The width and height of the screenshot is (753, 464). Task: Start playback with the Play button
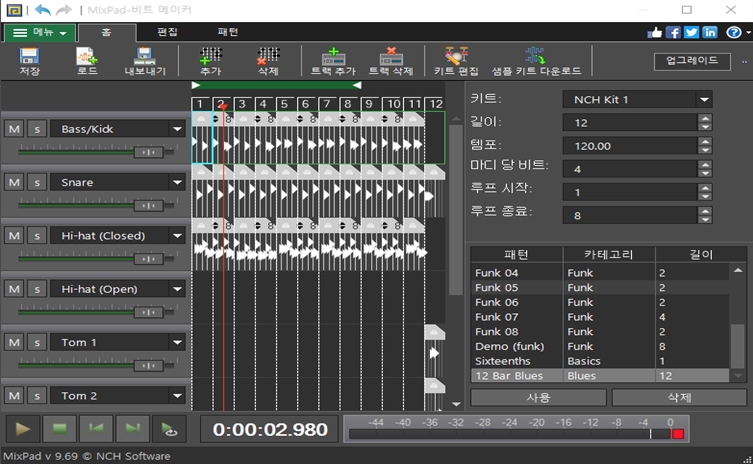(x=22, y=429)
